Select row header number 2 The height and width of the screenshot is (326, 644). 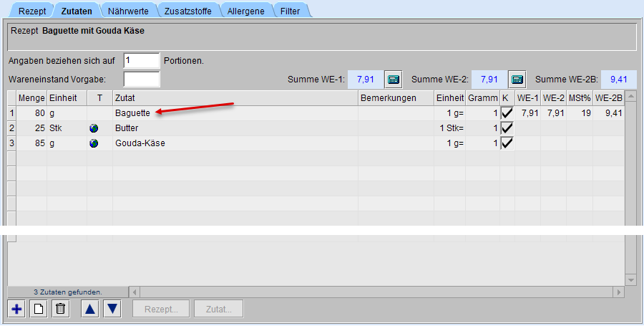[x=12, y=128]
